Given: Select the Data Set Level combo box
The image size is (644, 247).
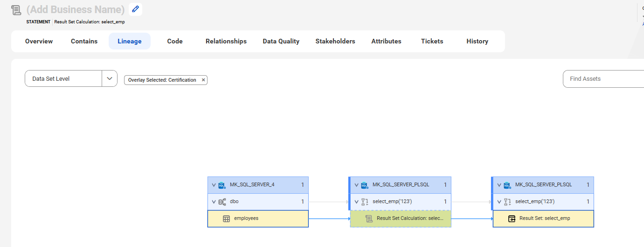Looking at the screenshot, I should pyautogui.click(x=71, y=78).
